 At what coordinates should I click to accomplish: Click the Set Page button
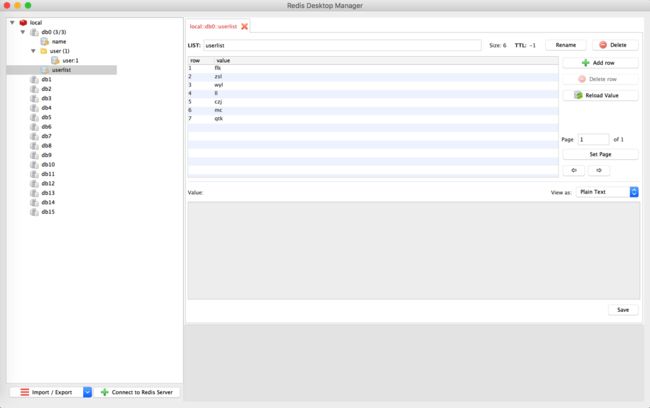(x=600, y=154)
